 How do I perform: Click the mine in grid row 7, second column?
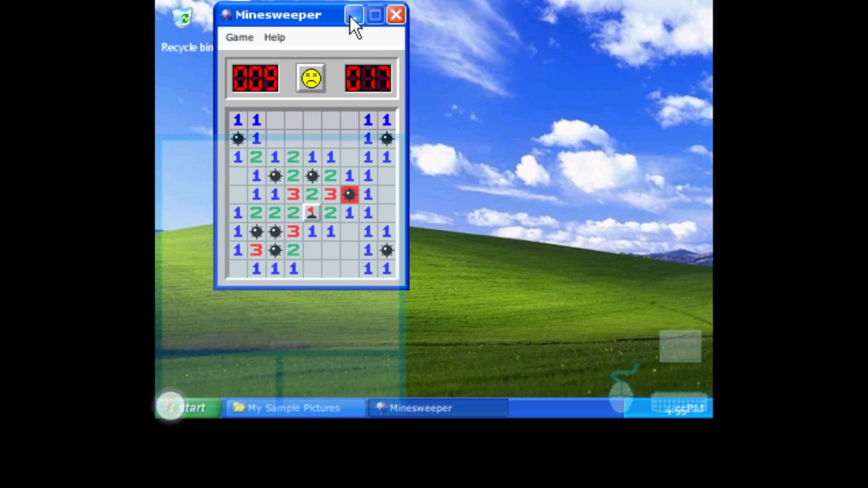coord(256,232)
